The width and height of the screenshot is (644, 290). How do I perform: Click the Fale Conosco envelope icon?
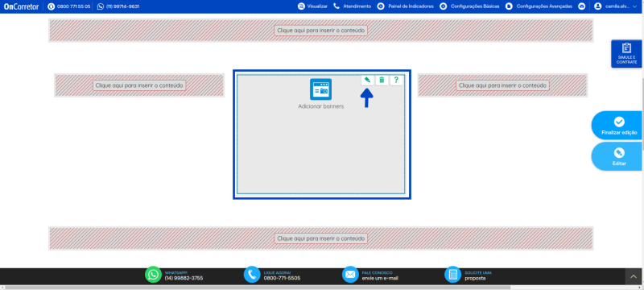[x=350, y=275]
